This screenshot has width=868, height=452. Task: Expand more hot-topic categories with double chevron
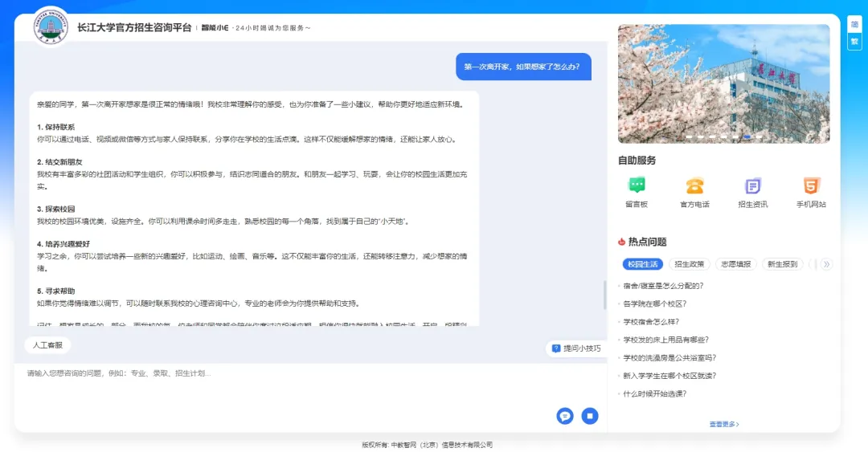coord(825,264)
